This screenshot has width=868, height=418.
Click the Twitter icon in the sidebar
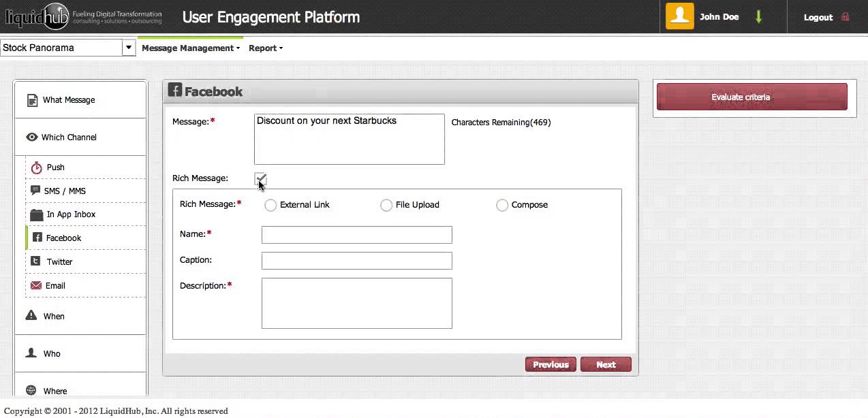click(36, 261)
